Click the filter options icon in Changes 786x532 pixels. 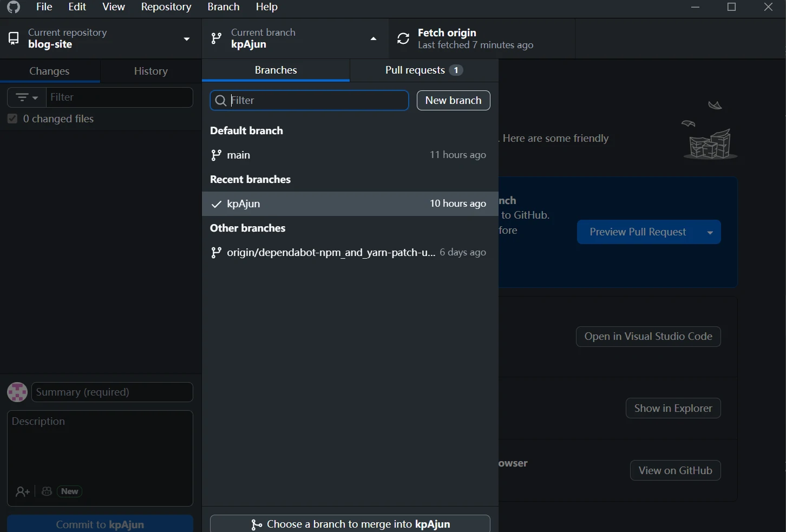pos(22,97)
